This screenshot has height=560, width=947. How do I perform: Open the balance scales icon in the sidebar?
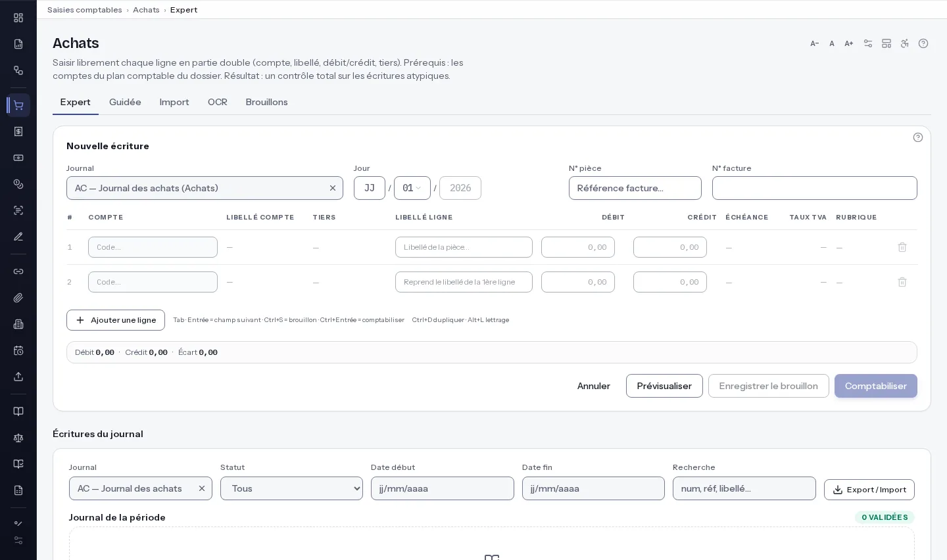click(x=18, y=438)
